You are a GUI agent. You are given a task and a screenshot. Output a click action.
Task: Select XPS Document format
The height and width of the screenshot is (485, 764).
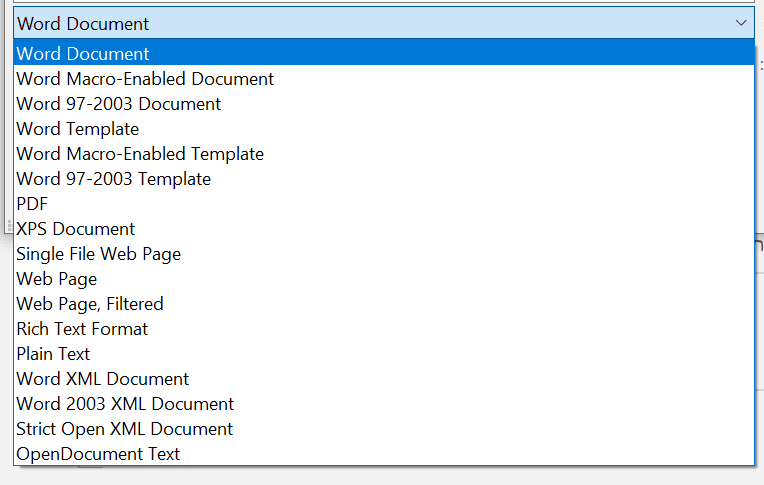pos(76,229)
